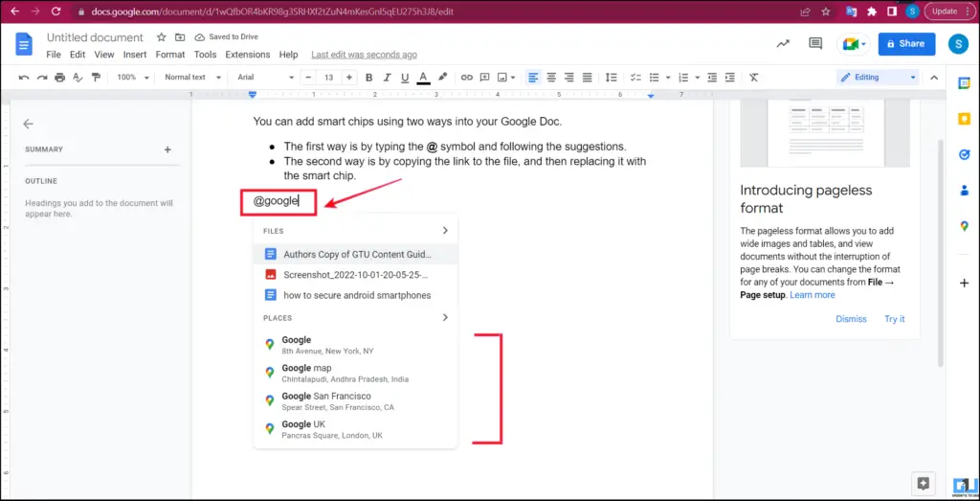Select 'Authors Copy of GTU Content Guid...' file
Image resolution: width=980 pixels, height=501 pixels.
[x=356, y=254]
